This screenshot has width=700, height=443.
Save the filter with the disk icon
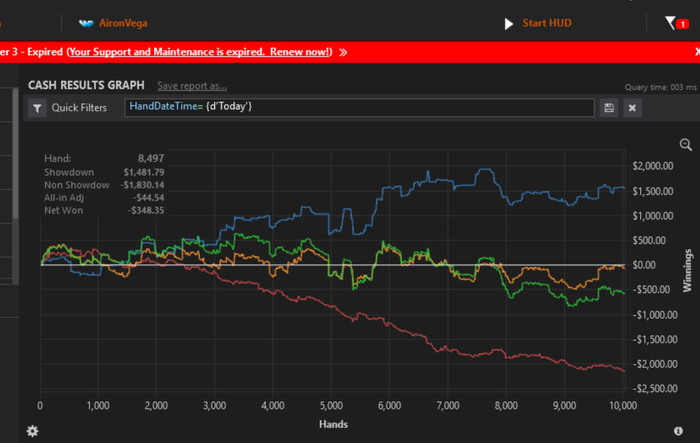pos(609,108)
